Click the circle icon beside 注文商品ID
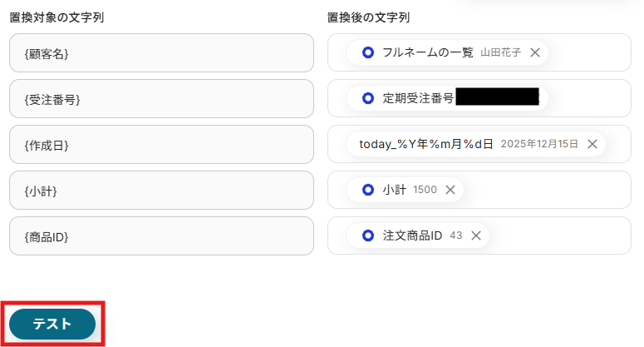The image size is (644, 347). point(368,235)
